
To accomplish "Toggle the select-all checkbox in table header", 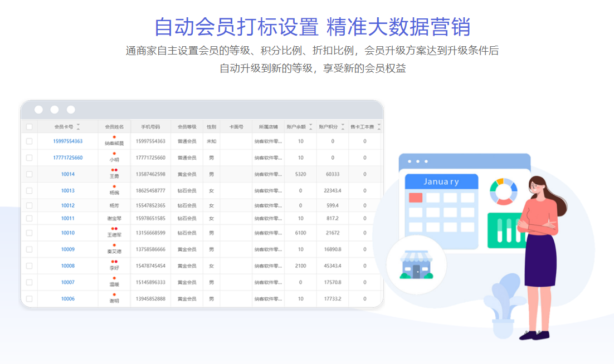I will pyautogui.click(x=29, y=127).
